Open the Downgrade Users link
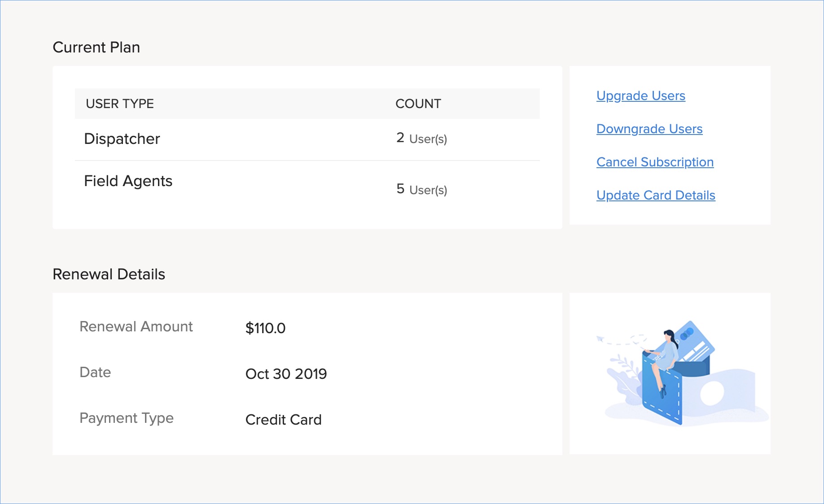This screenshot has height=504, width=824. [x=649, y=129]
